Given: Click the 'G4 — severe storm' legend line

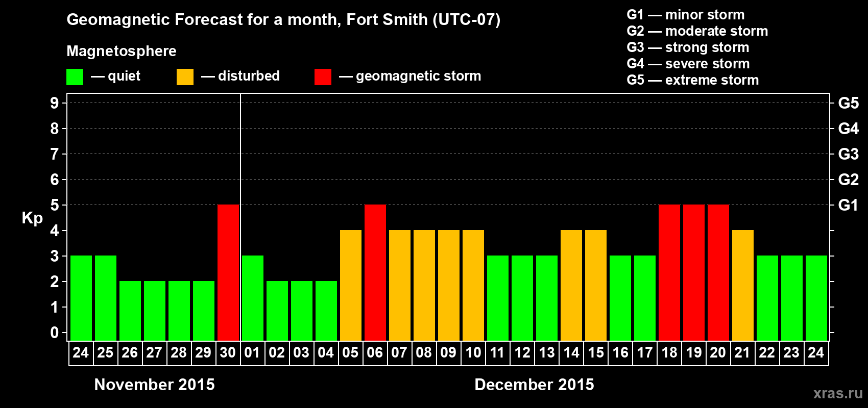Looking at the screenshot, I should click(x=688, y=64).
